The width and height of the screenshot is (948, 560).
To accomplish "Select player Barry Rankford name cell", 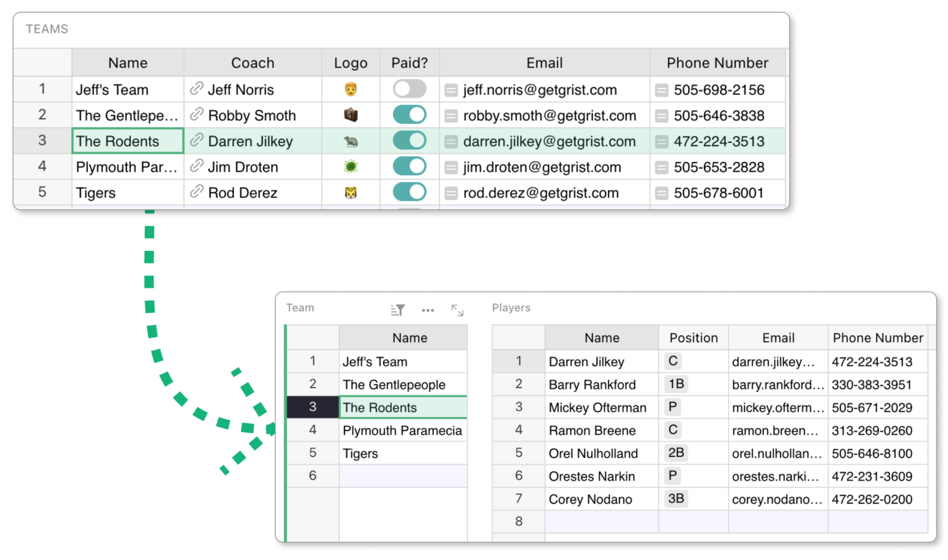I will click(x=602, y=384).
